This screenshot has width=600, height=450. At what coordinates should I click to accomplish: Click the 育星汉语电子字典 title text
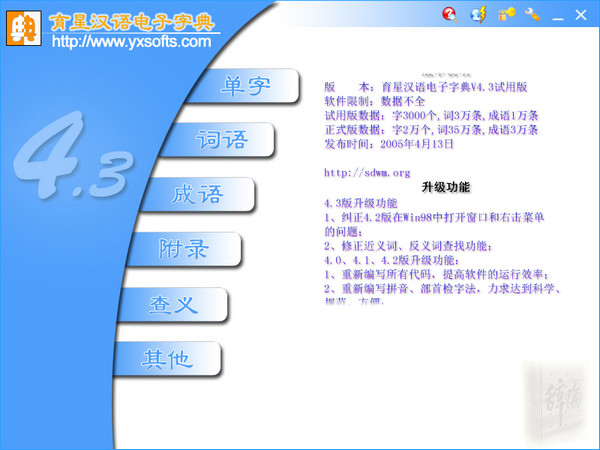pyautogui.click(x=132, y=20)
